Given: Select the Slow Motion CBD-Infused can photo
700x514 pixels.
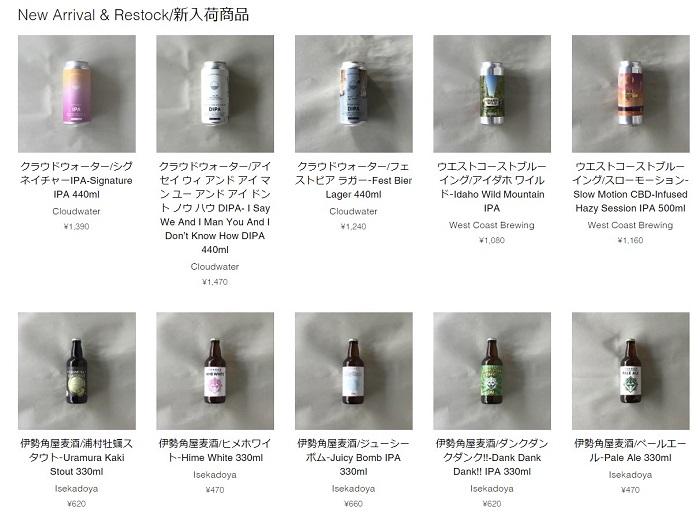Looking at the screenshot, I should [630, 94].
